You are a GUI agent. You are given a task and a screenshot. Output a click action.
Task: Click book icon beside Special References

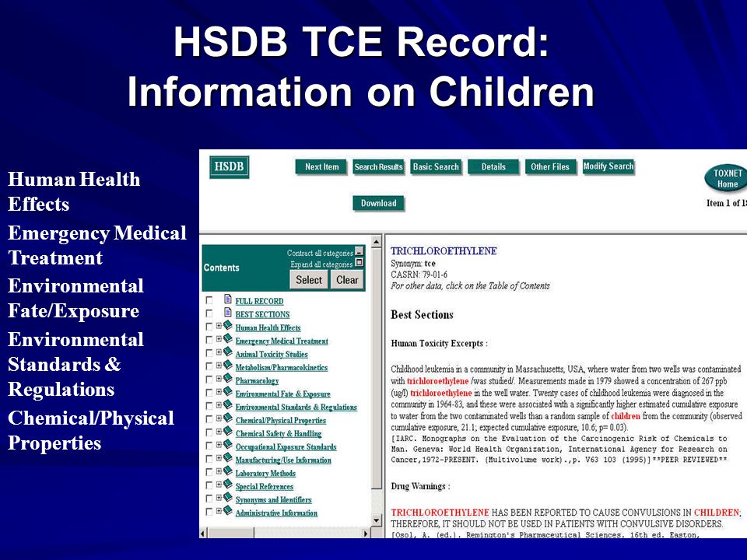(228, 485)
